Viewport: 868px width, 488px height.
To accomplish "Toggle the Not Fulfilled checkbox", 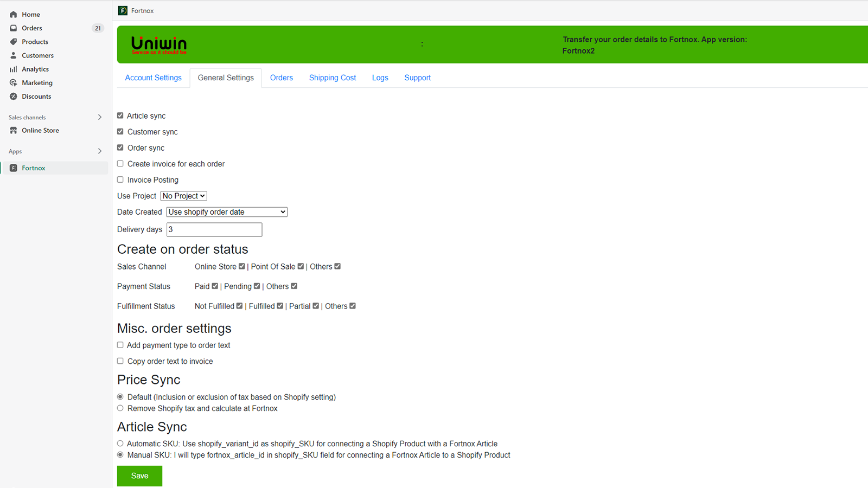I will tap(239, 306).
